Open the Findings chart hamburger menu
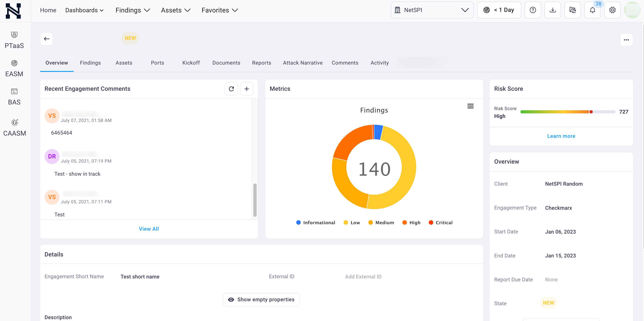Viewport: 644px width, 321px height. click(x=470, y=106)
